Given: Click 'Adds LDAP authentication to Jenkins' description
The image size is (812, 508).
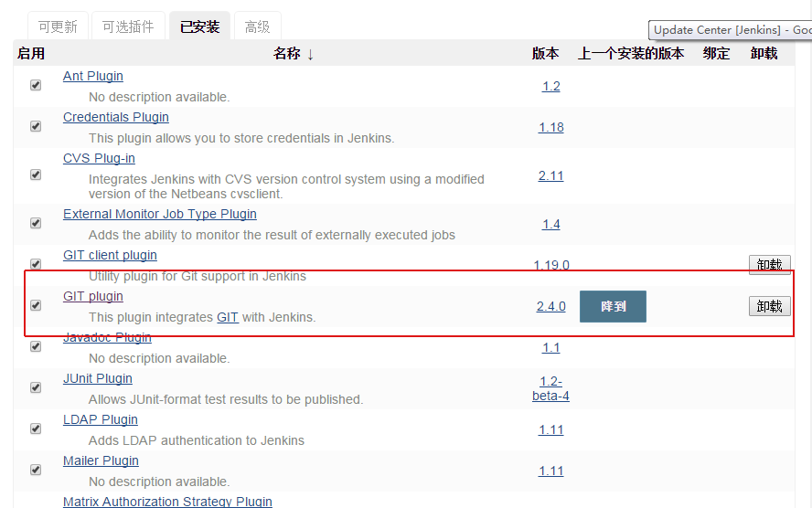Looking at the screenshot, I should point(197,440).
